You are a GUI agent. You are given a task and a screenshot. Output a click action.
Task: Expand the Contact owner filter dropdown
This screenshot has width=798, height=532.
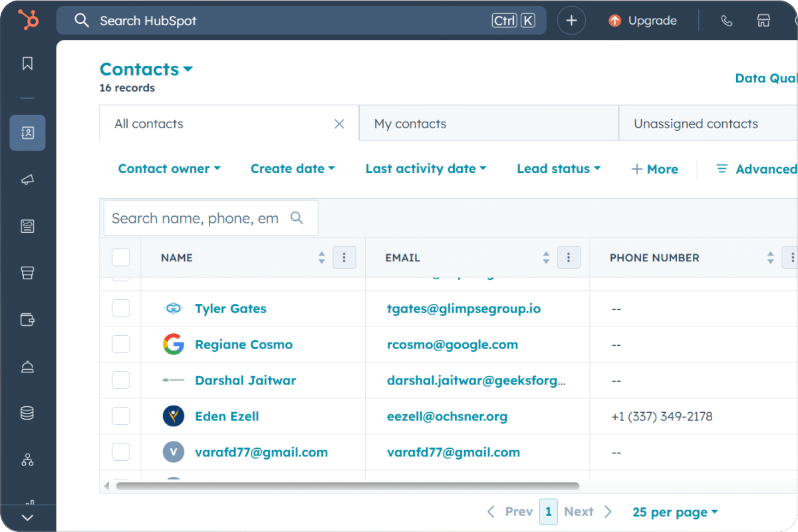pyautogui.click(x=169, y=169)
